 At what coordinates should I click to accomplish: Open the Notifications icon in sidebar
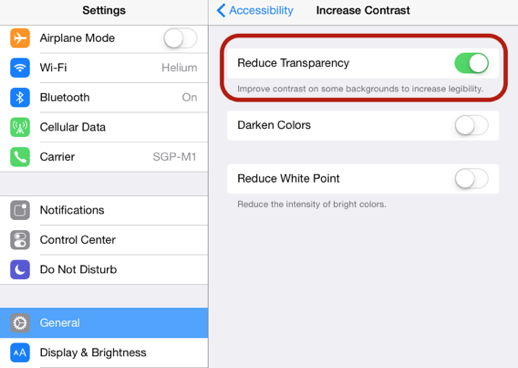coord(20,210)
